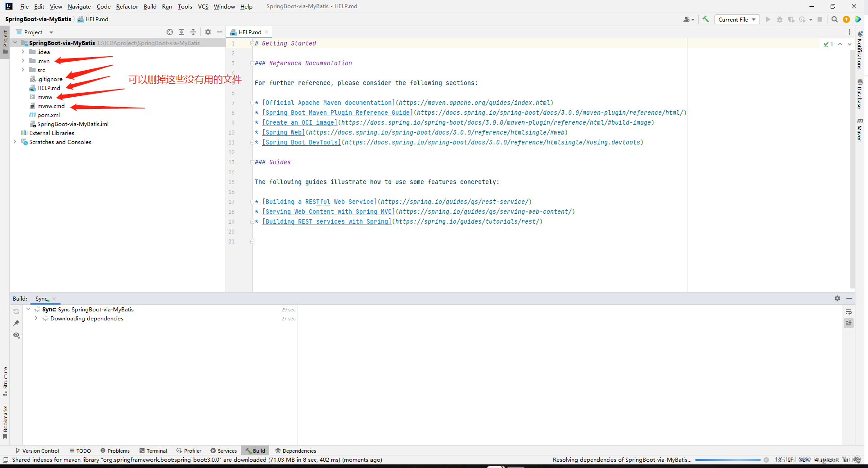Viewport: 868px width, 468px height.
Task: Click the user account icon dropdown
Action: click(x=689, y=19)
